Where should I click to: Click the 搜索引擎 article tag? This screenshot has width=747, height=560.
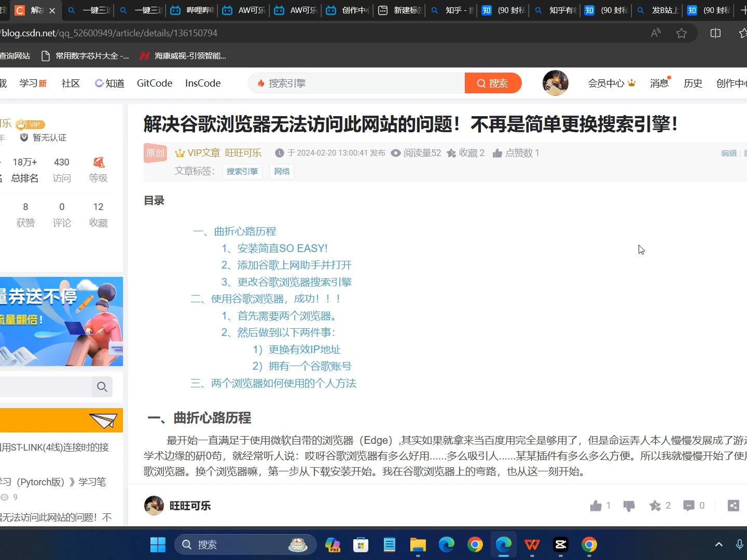[x=242, y=172]
